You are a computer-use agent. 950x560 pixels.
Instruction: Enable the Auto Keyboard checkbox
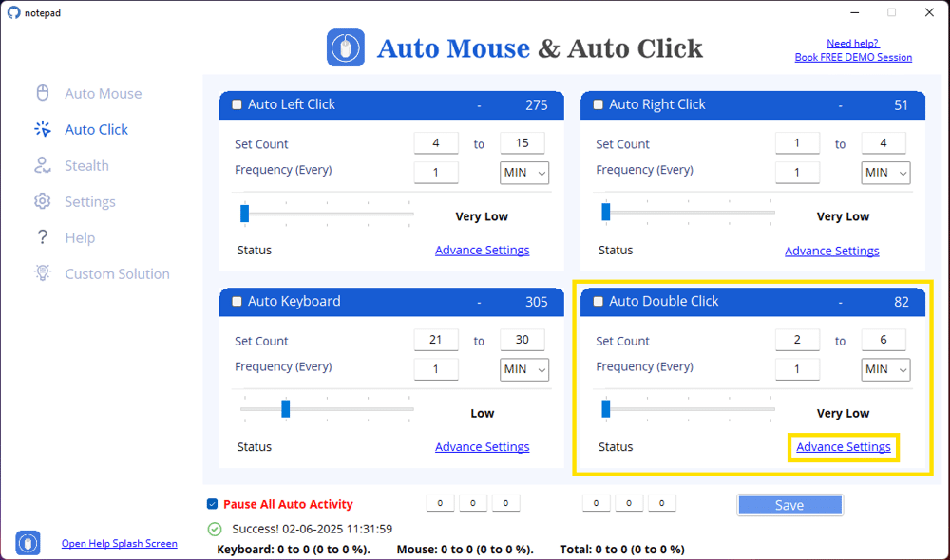(237, 301)
